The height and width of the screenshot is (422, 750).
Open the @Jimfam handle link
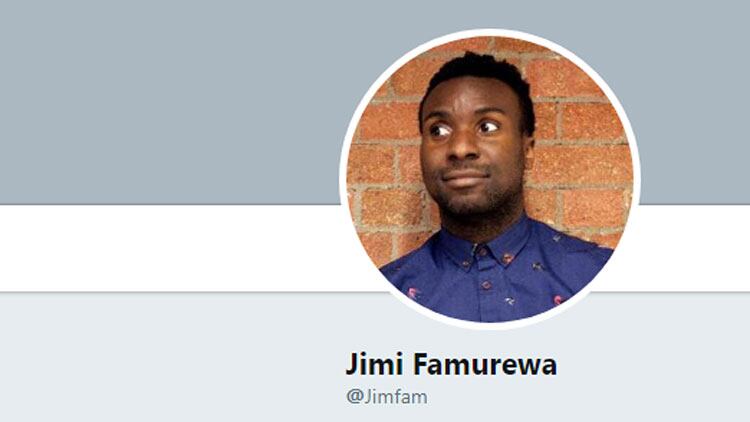(x=387, y=397)
